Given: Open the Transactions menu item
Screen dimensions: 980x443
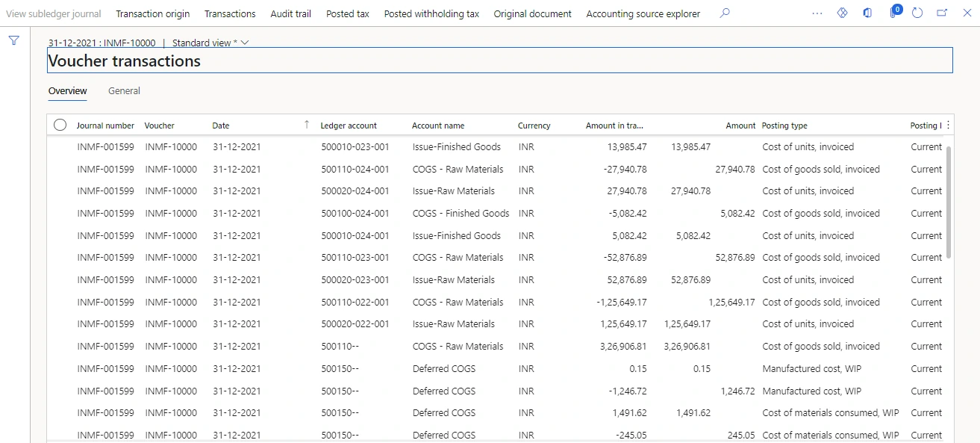Looking at the screenshot, I should pos(230,13).
